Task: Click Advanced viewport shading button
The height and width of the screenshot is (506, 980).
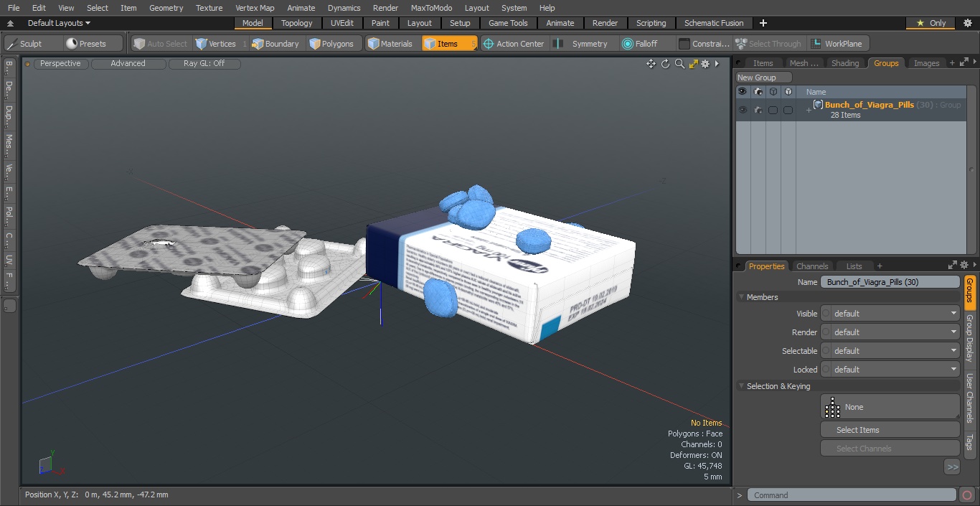Action: (128, 64)
